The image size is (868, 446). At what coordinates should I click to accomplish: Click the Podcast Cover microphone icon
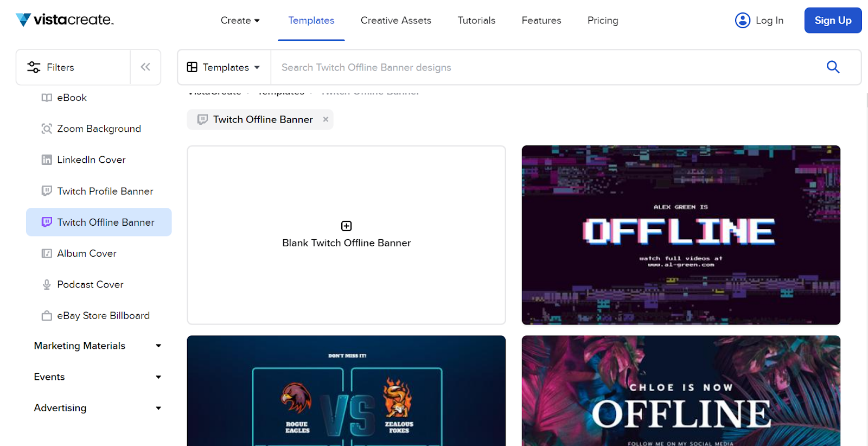point(47,284)
